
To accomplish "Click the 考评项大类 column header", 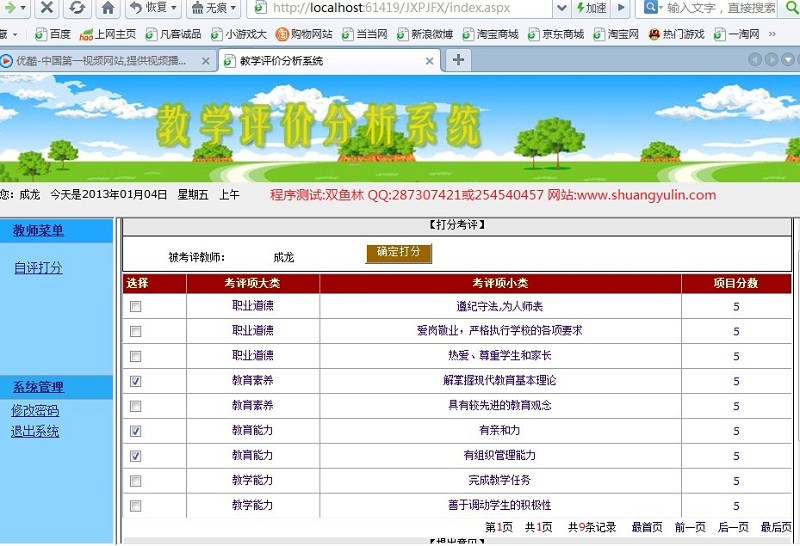I will click(253, 283).
